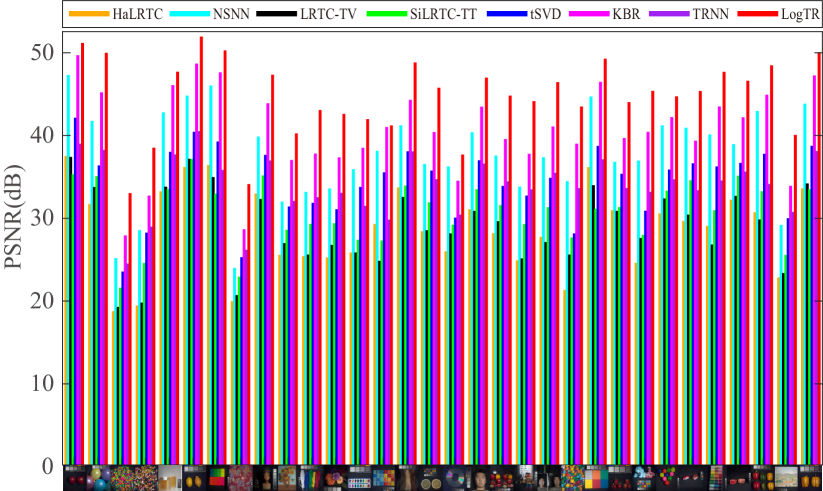Select the 'NSNN' legend label
823x491 pixels.
[231, 14]
